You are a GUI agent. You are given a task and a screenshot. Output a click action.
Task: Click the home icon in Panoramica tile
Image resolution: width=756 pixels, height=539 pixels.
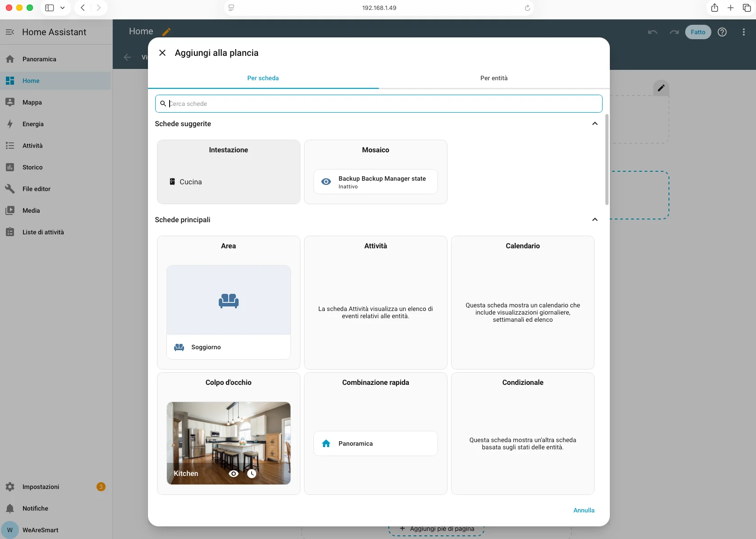point(326,443)
